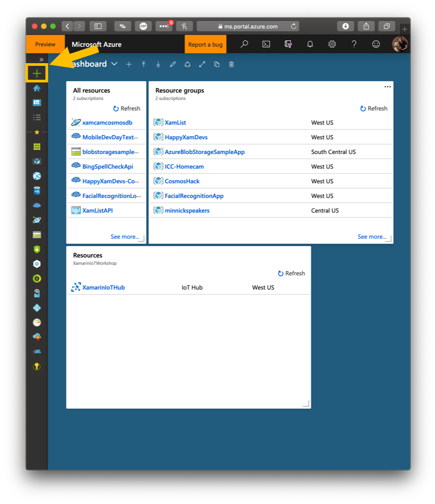This screenshot has width=435, height=504.
Task: Open Directory and subscription filter icon
Action: coord(288,44)
